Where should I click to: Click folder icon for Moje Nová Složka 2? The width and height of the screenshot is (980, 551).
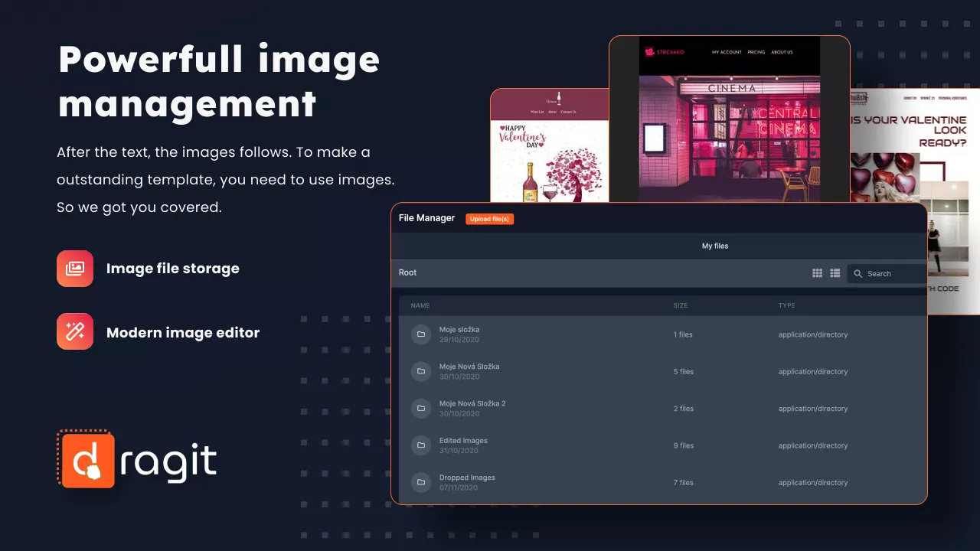[420, 409]
